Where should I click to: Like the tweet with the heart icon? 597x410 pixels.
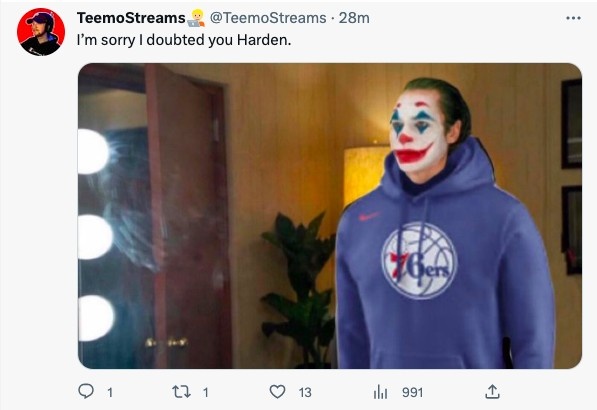coord(277,391)
